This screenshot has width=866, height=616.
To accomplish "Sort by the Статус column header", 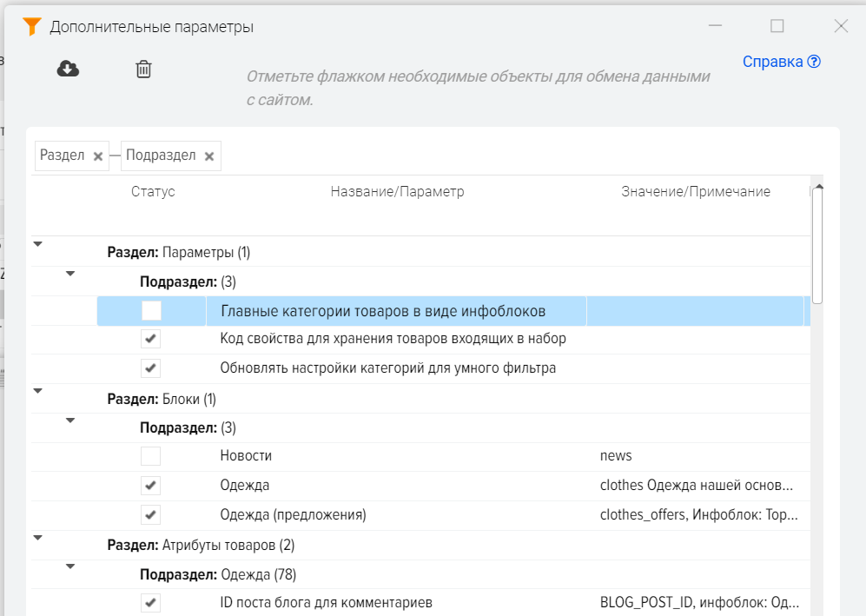I will [153, 192].
